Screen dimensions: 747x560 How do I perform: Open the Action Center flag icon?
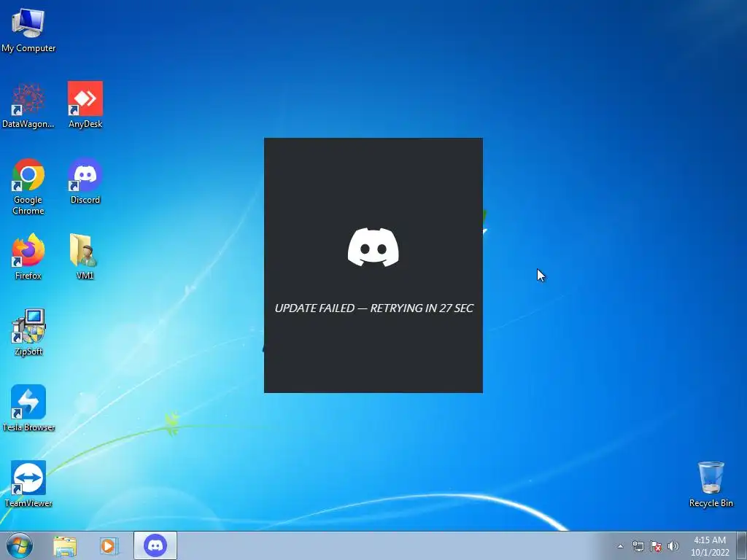click(656, 546)
